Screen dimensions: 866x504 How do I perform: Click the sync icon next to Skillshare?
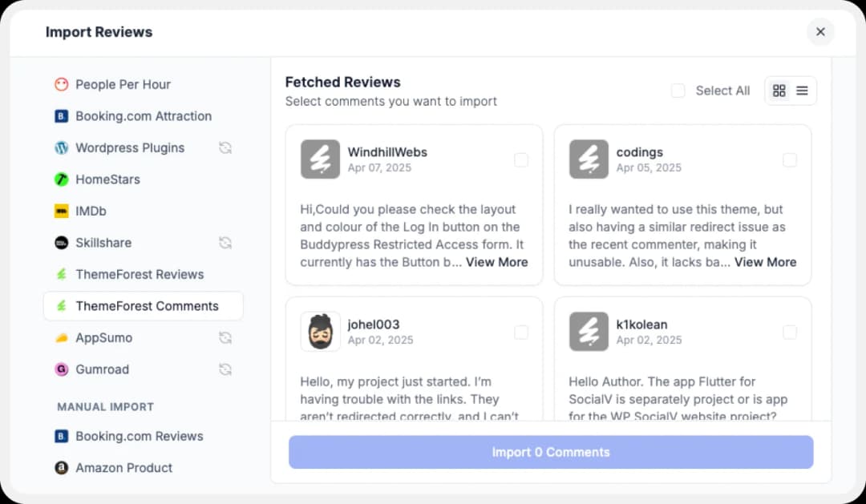pos(225,242)
